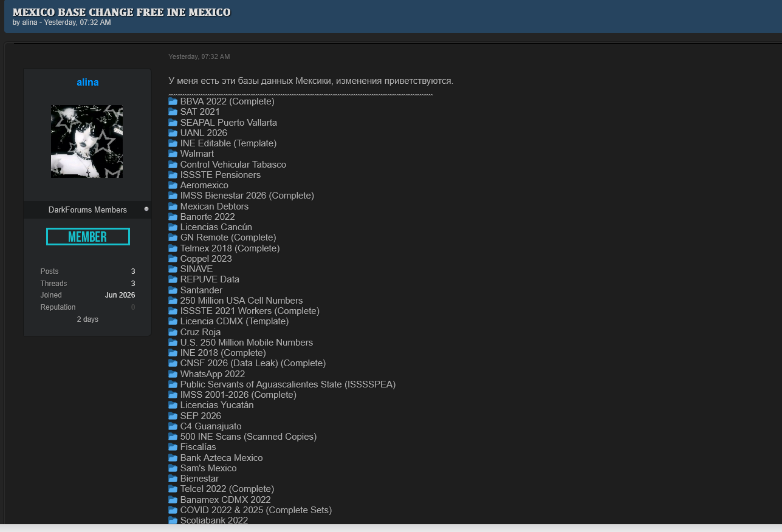Click 'IMSS Bienestar 2026 (Complete)' entry
The image size is (782, 532).
pyautogui.click(x=247, y=196)
